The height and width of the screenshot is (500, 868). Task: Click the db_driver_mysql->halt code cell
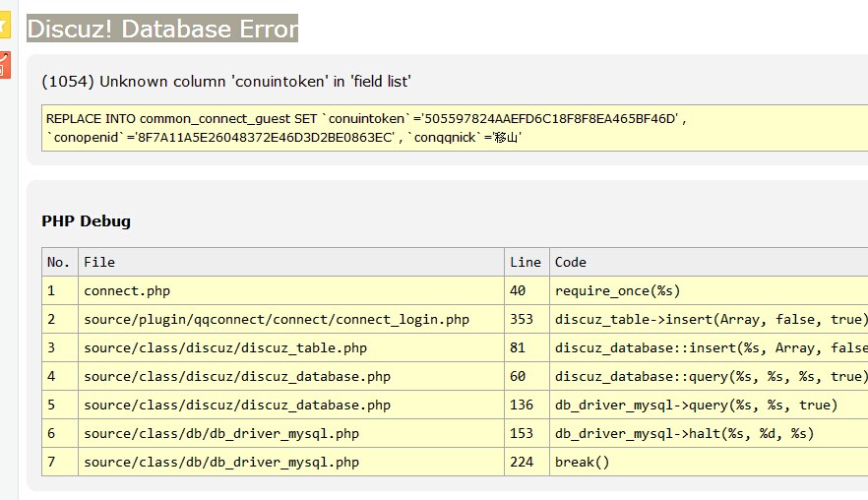pyautogui.click(x=685, y=433)
